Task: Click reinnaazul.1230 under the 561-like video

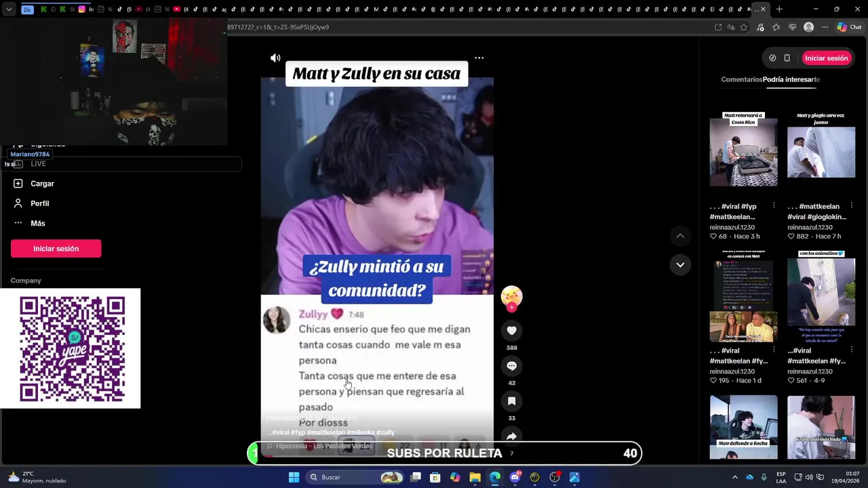Action: click(x=810, y=371)
